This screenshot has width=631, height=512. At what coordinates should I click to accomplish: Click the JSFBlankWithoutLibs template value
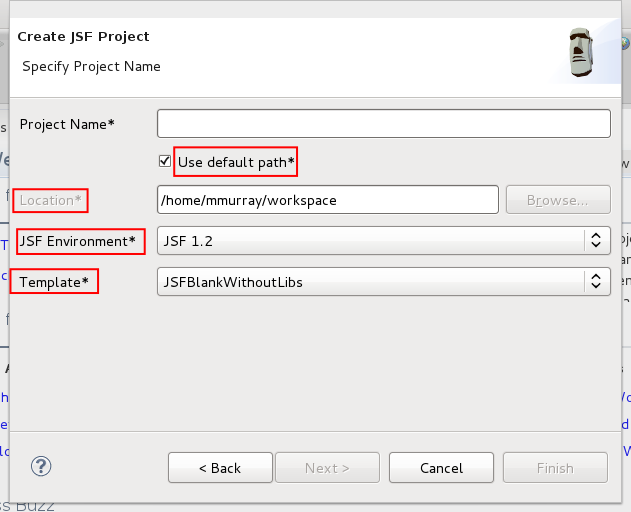point(233,282)
